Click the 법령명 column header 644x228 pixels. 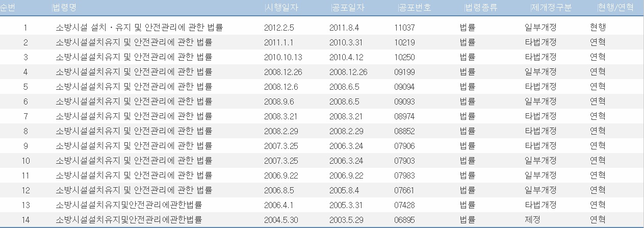click(x=65, y=8)
